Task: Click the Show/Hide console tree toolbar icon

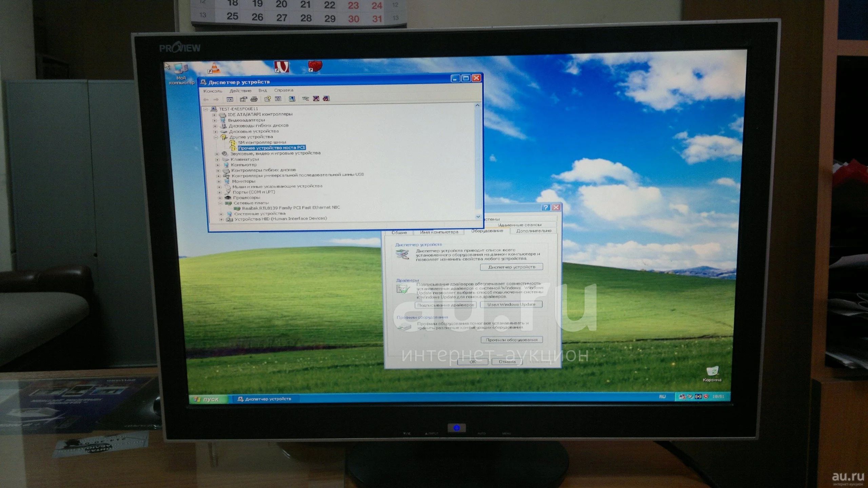Action: click(230, 99)
